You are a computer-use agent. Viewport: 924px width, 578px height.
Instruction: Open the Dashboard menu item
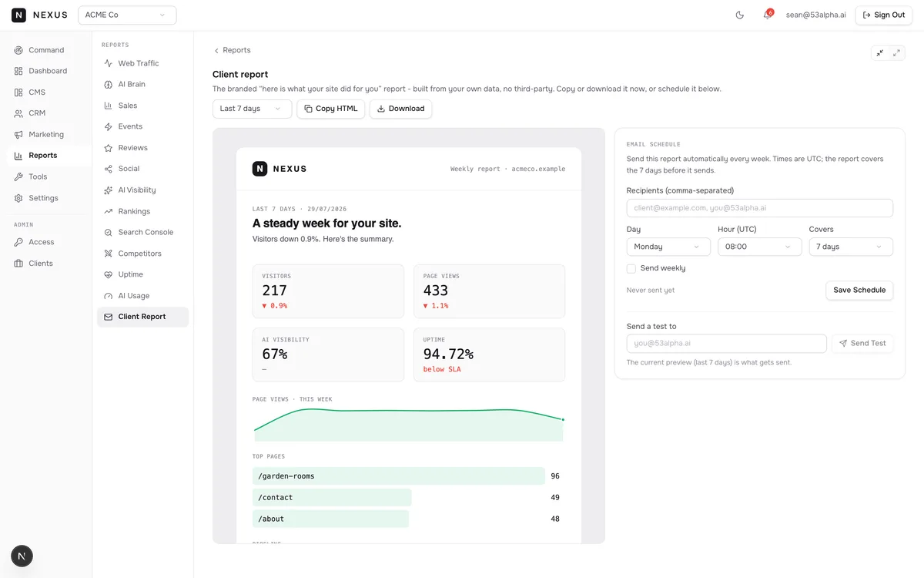[x=46, y=71]
